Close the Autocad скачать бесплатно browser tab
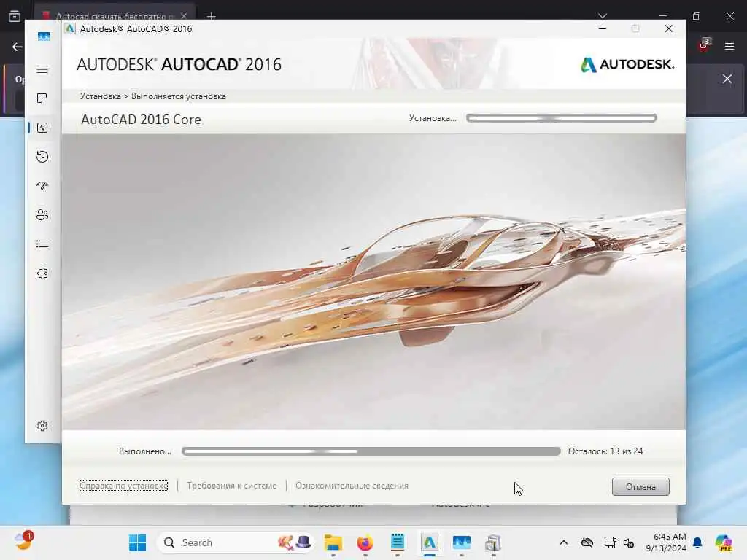This screenshot has width=747, height=560. 184,16
